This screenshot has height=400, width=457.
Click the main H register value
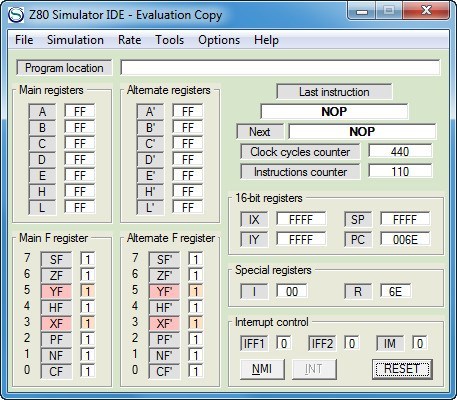[x=80, y=191]
